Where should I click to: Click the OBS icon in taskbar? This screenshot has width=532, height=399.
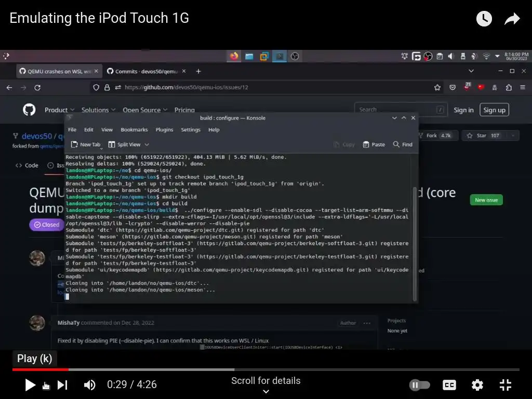[295, 56]
